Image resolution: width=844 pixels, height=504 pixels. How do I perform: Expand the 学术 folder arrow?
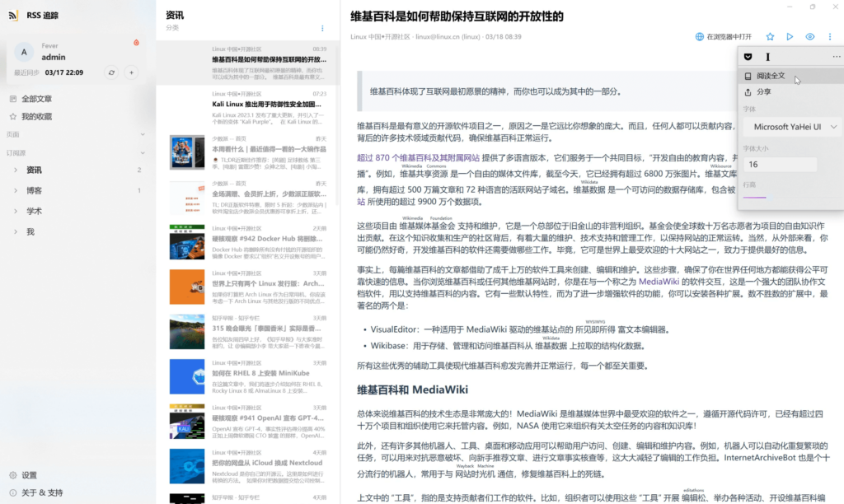(x=16, y=211)
